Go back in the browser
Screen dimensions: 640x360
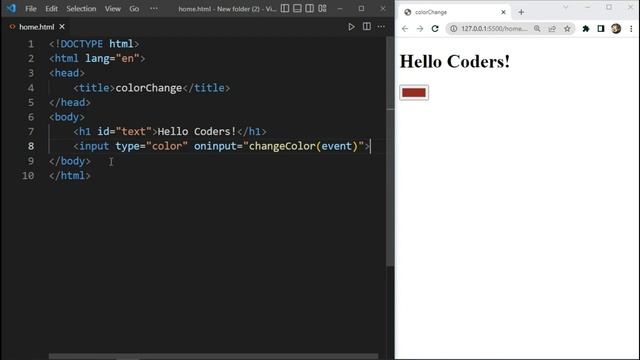pos(404,29)
